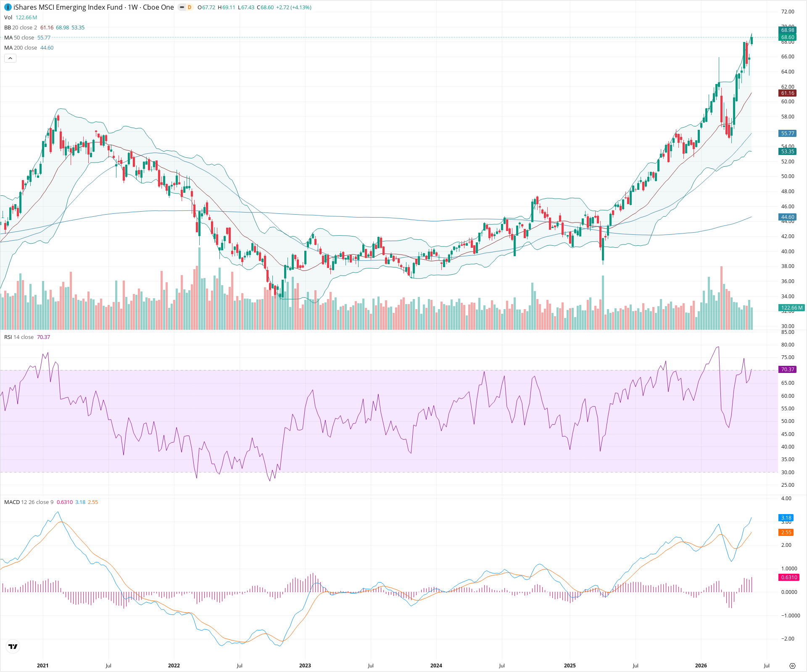This screenshot has height=672, width=807.
Task: Click the 44.60 MA 200 axis label
Action: click(788, 217)
